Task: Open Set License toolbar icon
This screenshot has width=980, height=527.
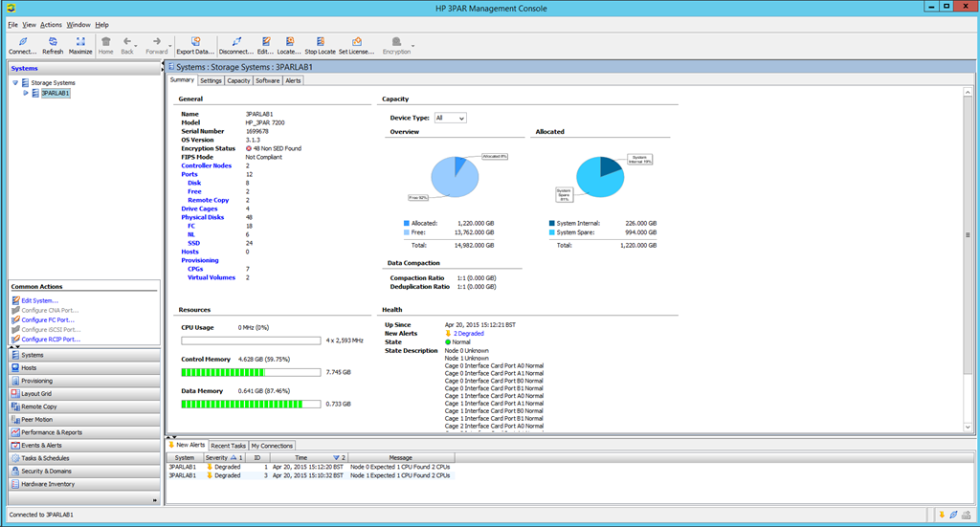Action: tap(356, 46)
